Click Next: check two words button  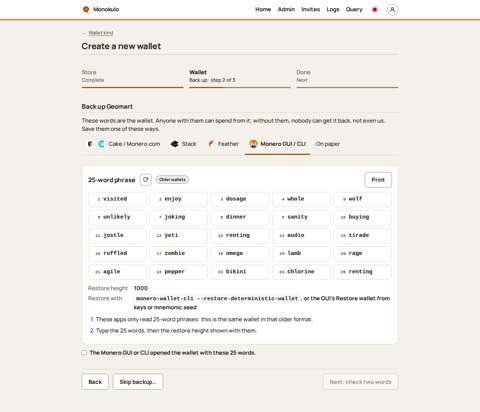pos(360,382)
